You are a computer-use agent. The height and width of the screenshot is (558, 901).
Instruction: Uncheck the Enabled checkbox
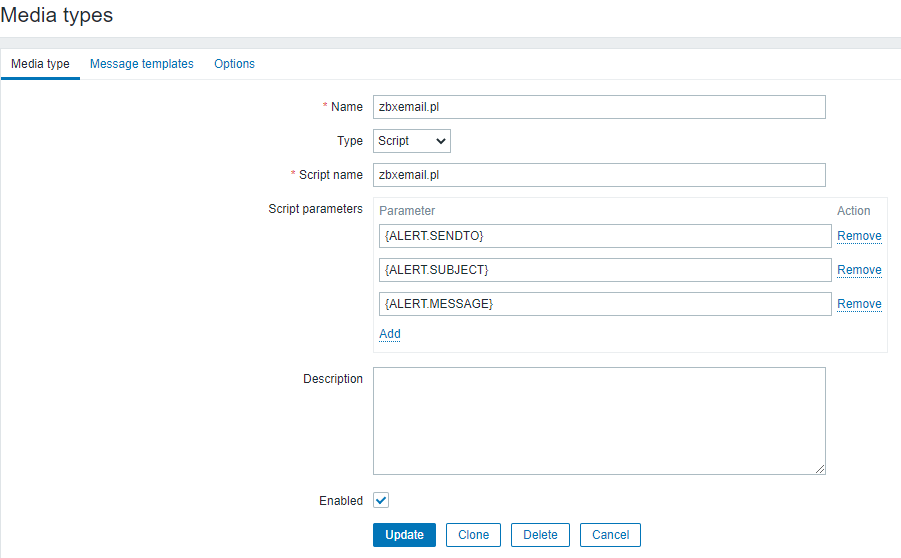coord(381,500)
